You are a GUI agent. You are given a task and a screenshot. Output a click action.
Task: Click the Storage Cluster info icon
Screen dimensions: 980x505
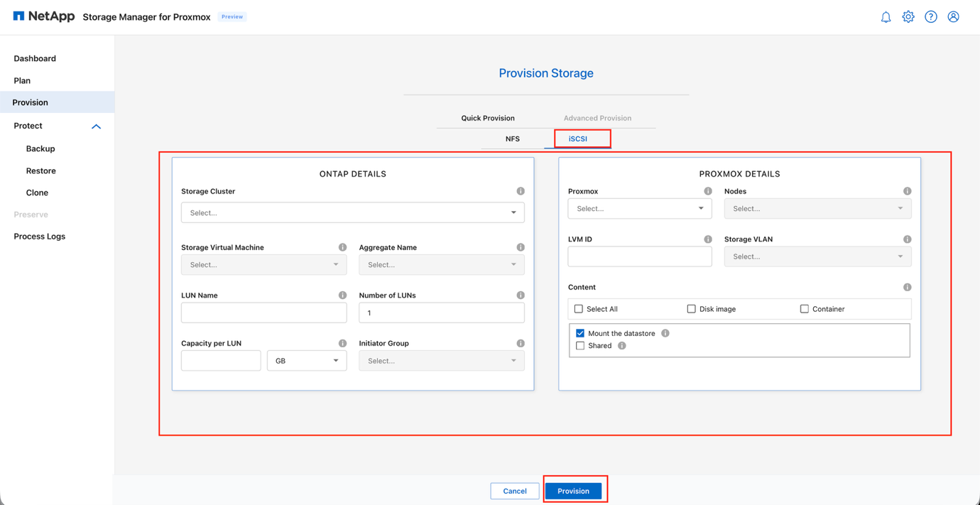pos(520,190)
